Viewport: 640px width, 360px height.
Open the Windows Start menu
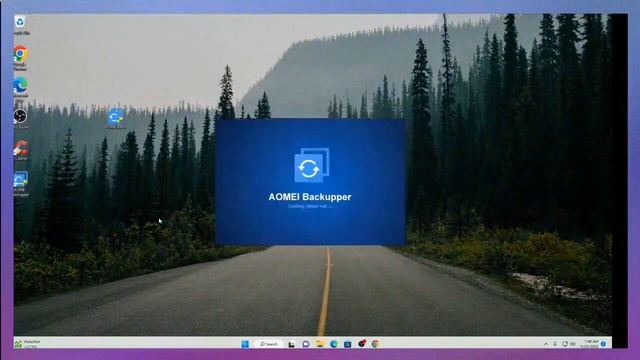245,344
